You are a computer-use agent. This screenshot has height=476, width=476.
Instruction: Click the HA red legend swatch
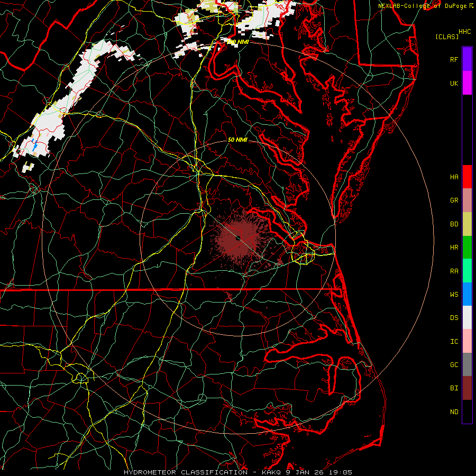[x=467, y=177]
